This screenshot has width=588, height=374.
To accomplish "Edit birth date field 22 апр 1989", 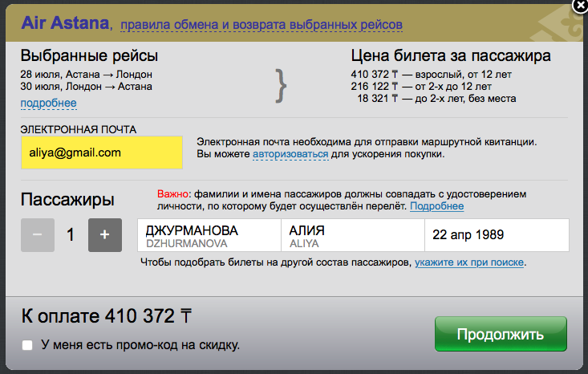I will (497, 235).
